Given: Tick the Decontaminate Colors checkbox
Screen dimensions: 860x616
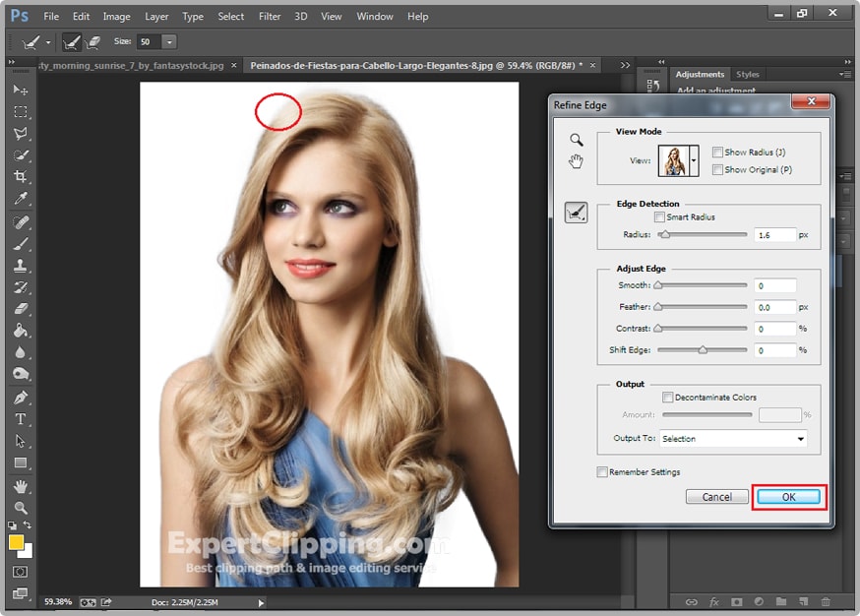Looking at the screenshot, I should pyautogui.click(x=668, y=398).
